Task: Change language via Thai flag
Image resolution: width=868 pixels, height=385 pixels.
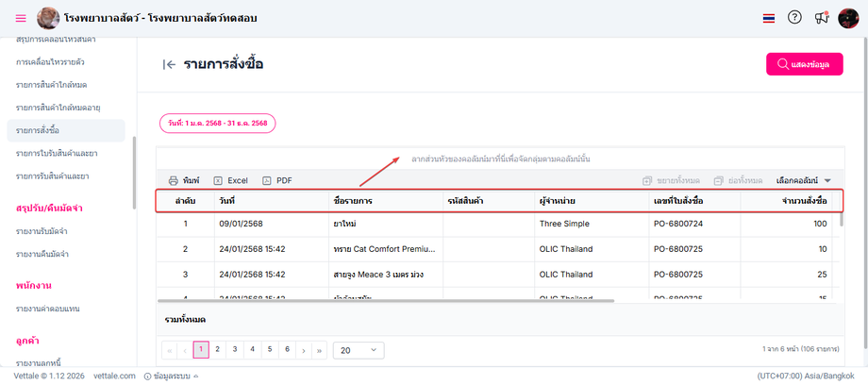Action: [768, 18]
